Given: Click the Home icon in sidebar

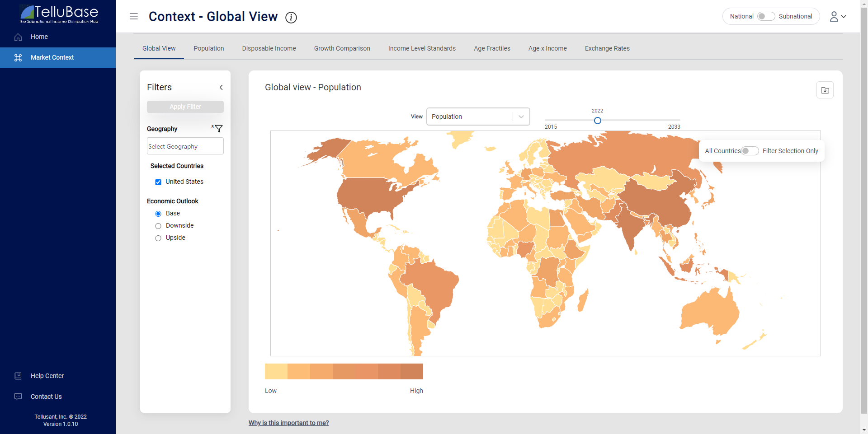Looking at the screenshot, I should pyautogui.click(x=18, y=37).
